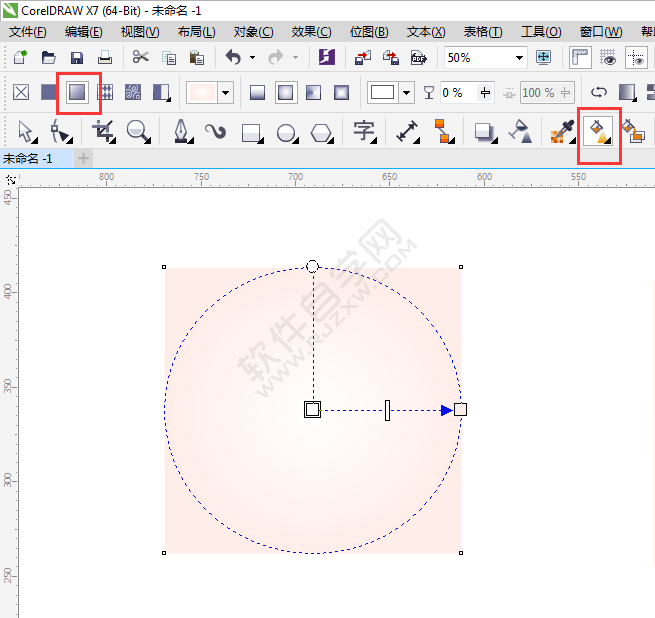
Task: Toggle show grid button
Action: [608, 57]
